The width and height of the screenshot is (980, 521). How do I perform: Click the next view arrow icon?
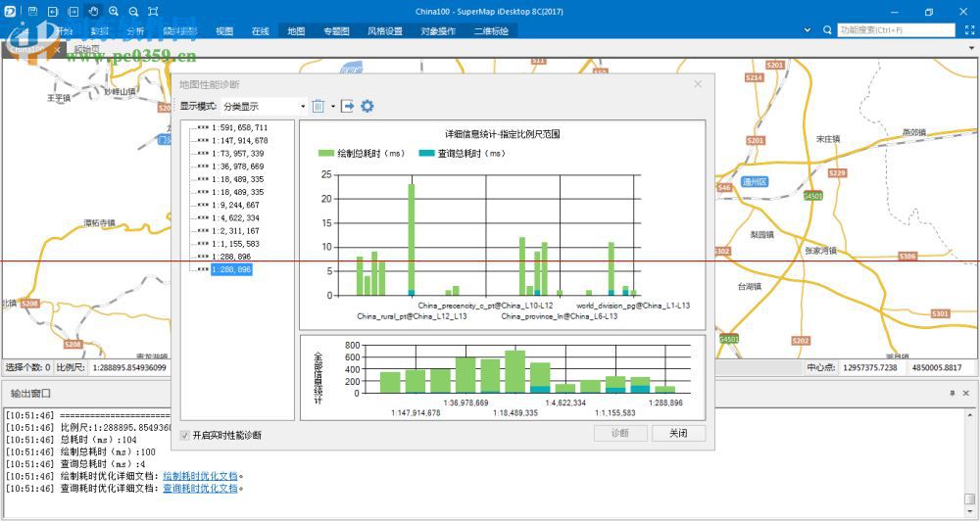point(73,11)
